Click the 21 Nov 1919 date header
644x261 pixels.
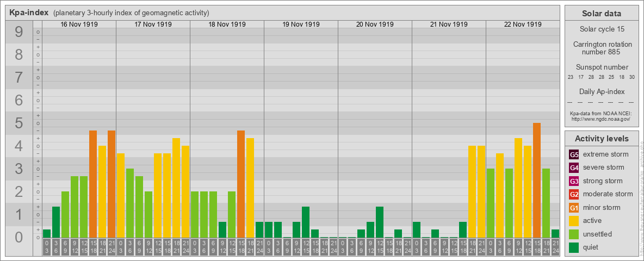449,24
